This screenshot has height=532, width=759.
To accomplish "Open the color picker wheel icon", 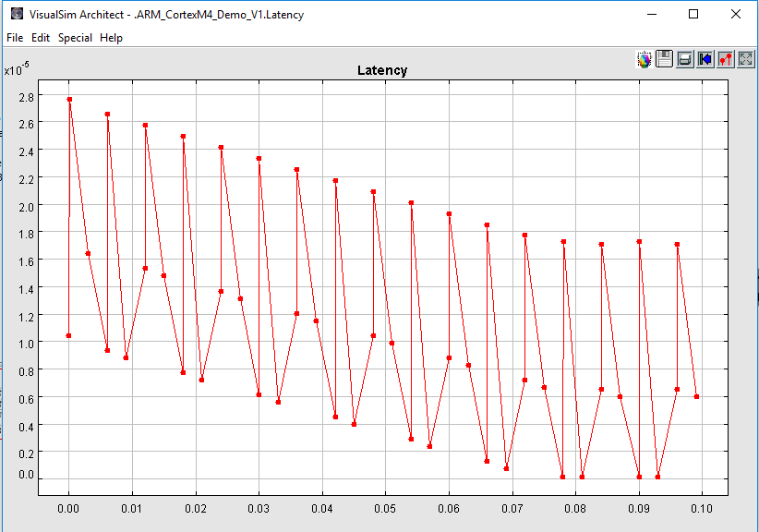I will [x=645, y=59].
